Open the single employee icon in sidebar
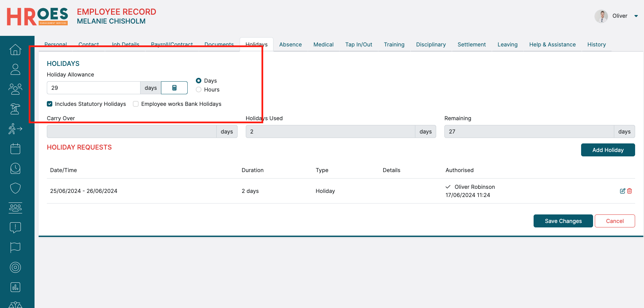This screenshot has width=644, height=308. 15,69
